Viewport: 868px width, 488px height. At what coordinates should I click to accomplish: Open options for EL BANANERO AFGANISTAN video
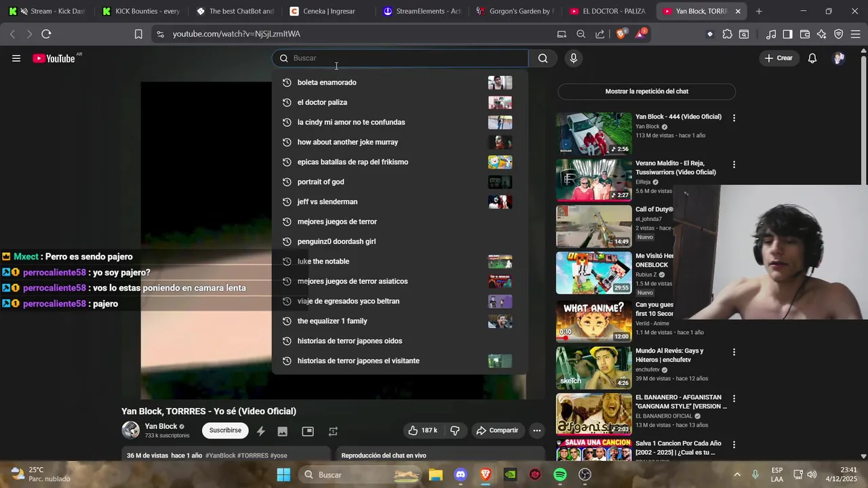pyautogui.click(x=734, y=399)
